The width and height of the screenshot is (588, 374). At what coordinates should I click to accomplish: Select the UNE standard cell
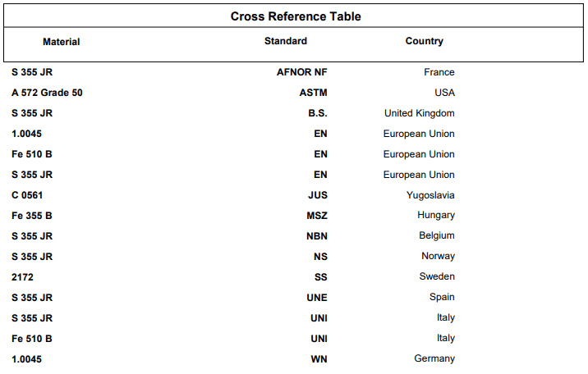tap(316, 298)
